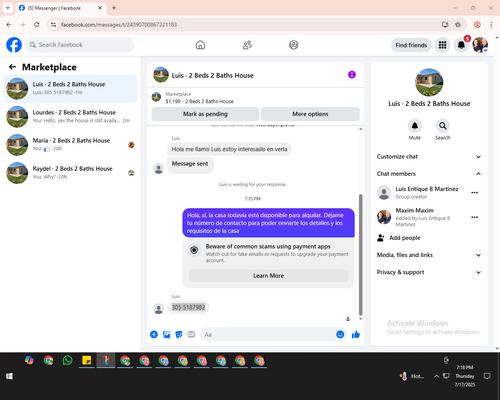Open WhatsApp from the taskbar
This screenshot has height=400, width=500.
tap(67, 360)
